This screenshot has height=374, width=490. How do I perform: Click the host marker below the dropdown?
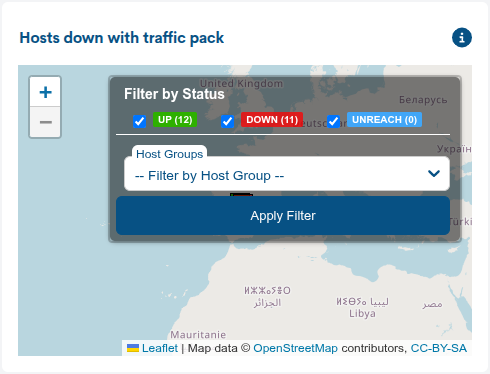[241, 195]
